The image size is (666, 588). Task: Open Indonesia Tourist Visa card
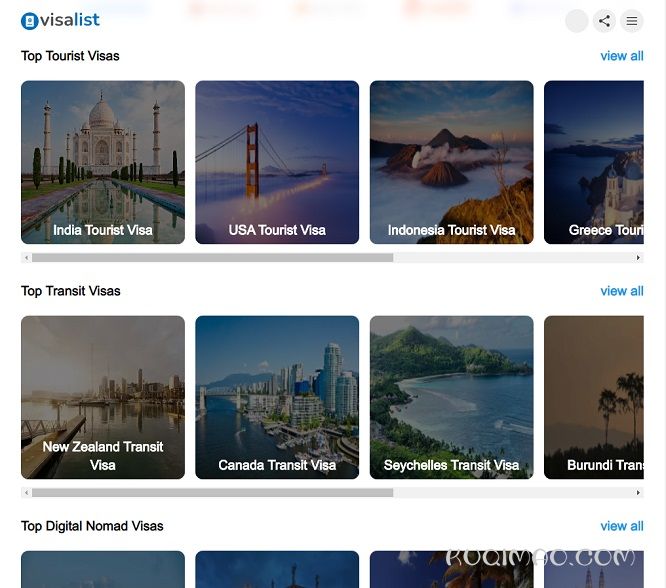point(451,162)
